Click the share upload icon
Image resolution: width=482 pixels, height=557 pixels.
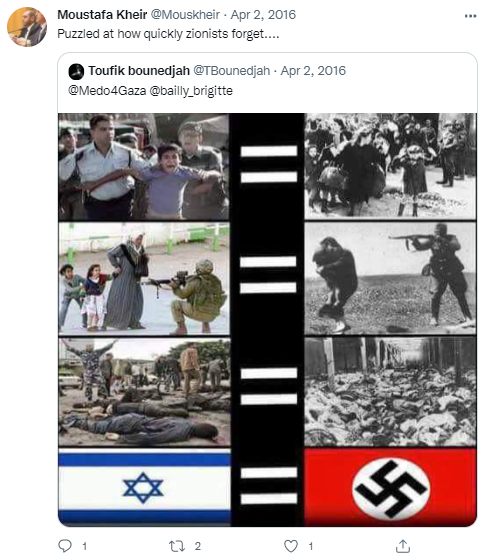[x=403, y=546]
